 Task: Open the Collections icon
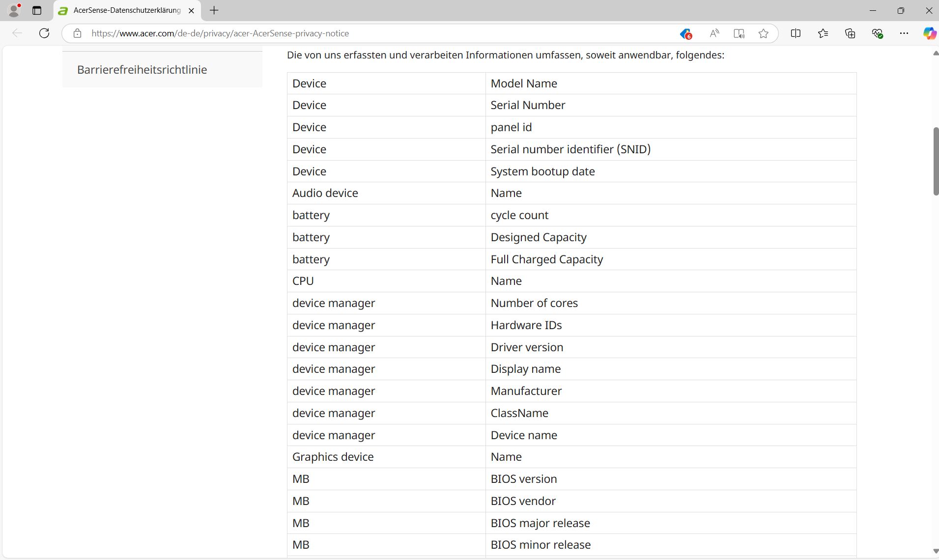(x=850, y=33)
